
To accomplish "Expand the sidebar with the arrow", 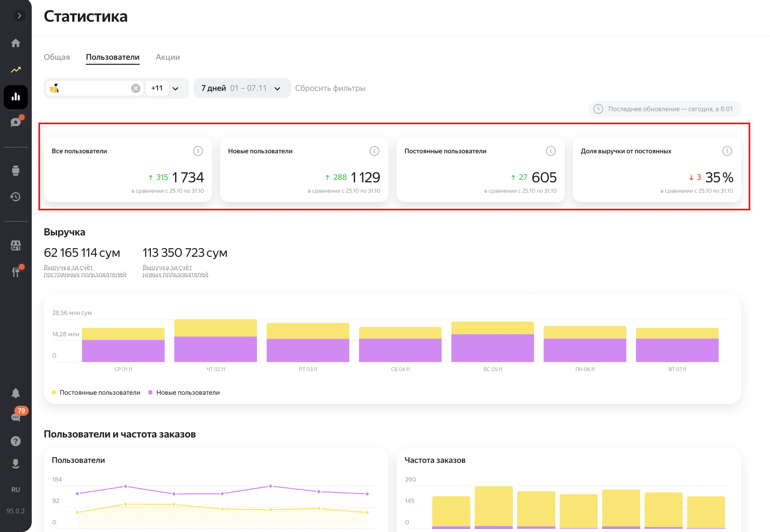I will tap(19, 16).
